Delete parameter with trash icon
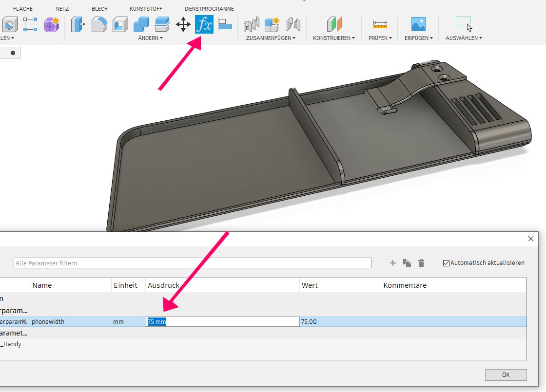The image size is (546, 392). click(x=421, y=263)
